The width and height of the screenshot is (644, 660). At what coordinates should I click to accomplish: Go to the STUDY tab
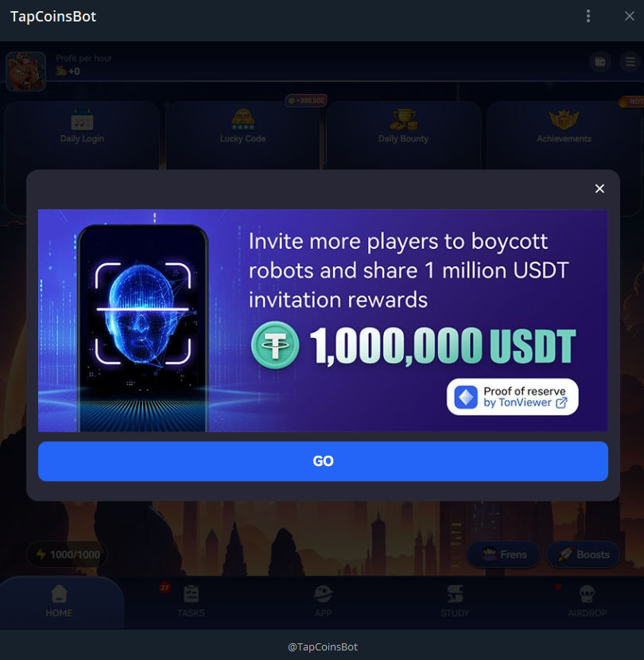pyautogui.click(x=455, y=601)
